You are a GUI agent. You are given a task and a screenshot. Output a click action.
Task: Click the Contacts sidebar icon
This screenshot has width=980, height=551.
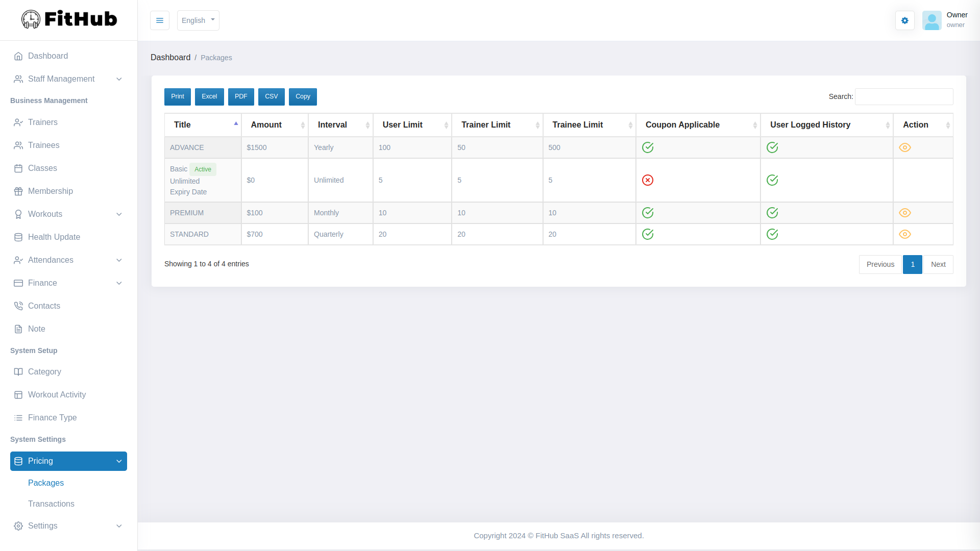pos(18,306)
